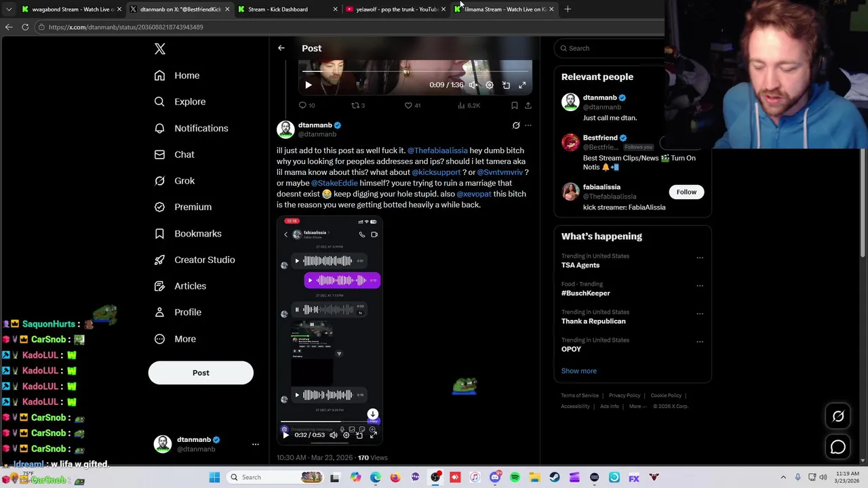The image size is (868, 488).
Task: Seek along the top video's progress bar
Action: click(415, 71)
